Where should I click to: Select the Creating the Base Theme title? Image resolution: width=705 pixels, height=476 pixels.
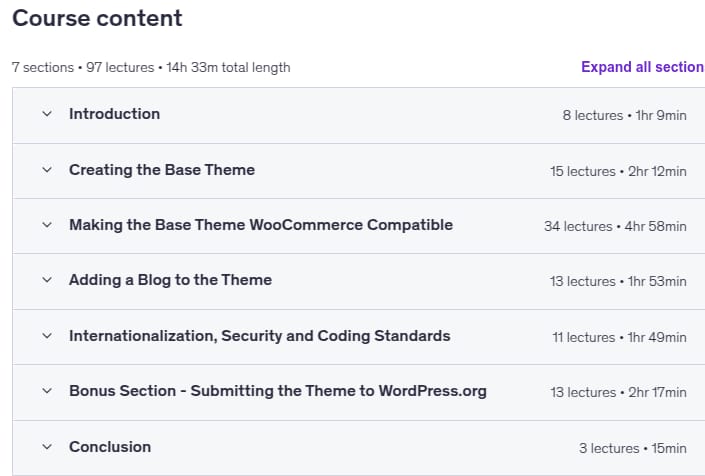pos(162,170)
